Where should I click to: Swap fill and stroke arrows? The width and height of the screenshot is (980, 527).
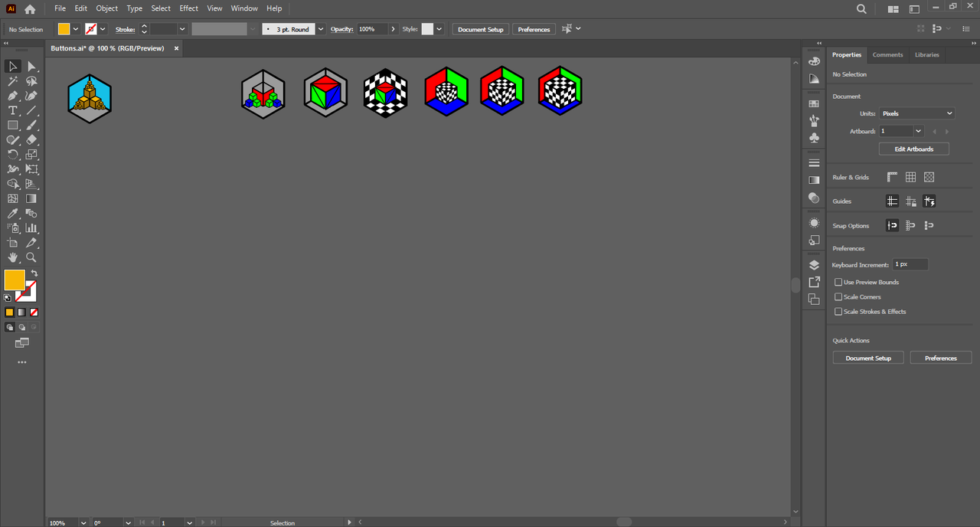tap(34, 273)
